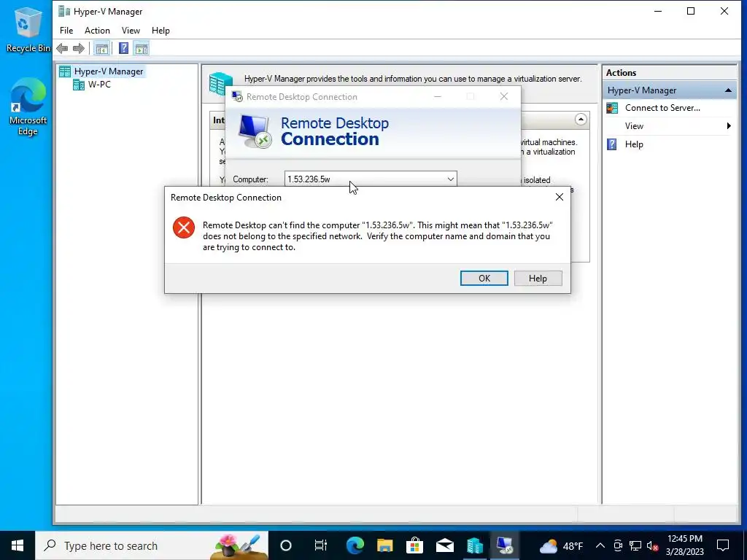747x560 pixels.
Task: Close the Remote Desktop error dialog
Action: [x=560, y=197]
